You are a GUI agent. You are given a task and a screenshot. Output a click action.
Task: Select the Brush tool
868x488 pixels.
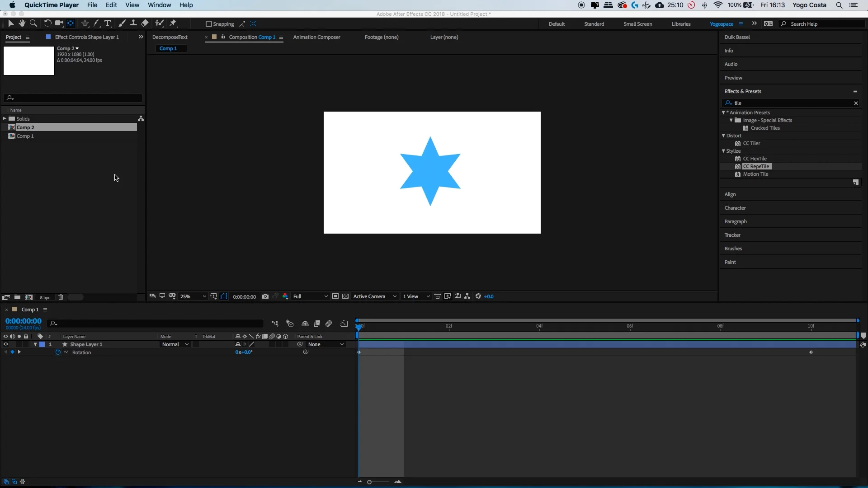click(122, 23)
